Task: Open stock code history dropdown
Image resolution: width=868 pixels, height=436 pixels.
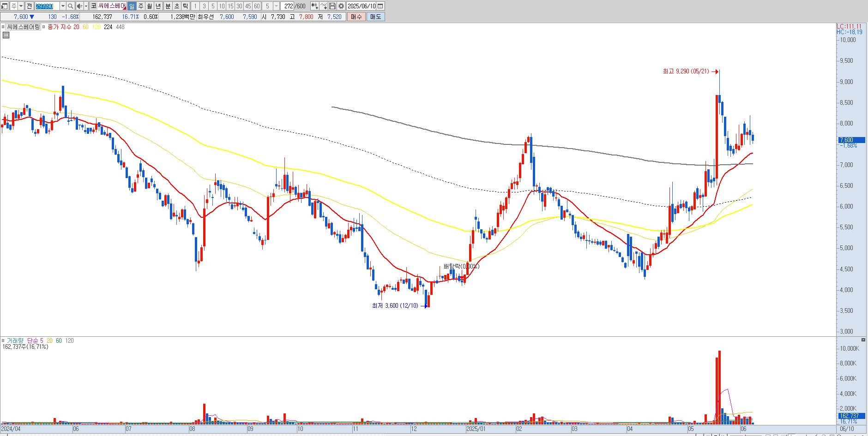Action: coord(63,6)
